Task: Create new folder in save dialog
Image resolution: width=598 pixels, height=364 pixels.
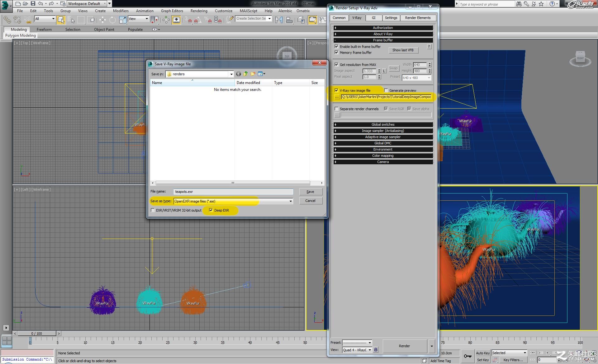Action: (253, 74)
